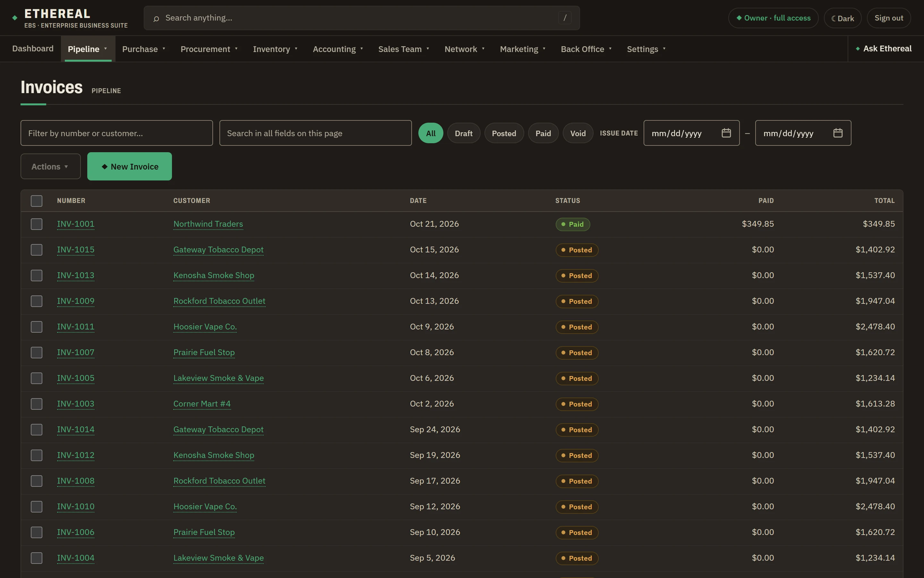Expand the Procurement menu

209,49
